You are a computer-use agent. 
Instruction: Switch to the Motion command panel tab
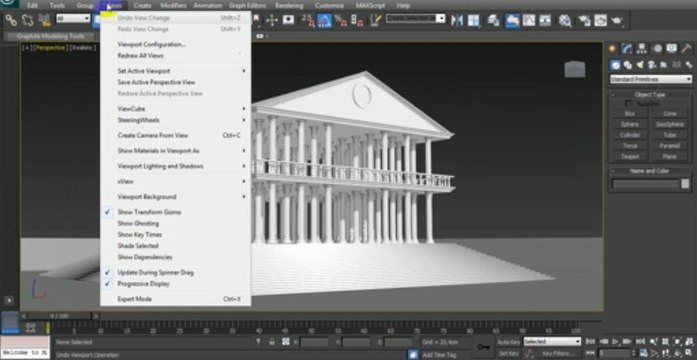click(x=657, y=48)
